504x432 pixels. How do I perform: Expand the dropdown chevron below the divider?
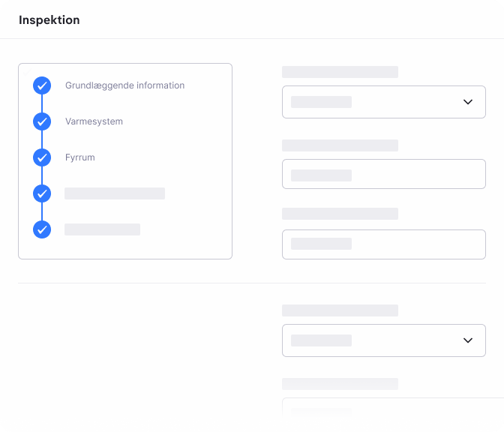468,340
